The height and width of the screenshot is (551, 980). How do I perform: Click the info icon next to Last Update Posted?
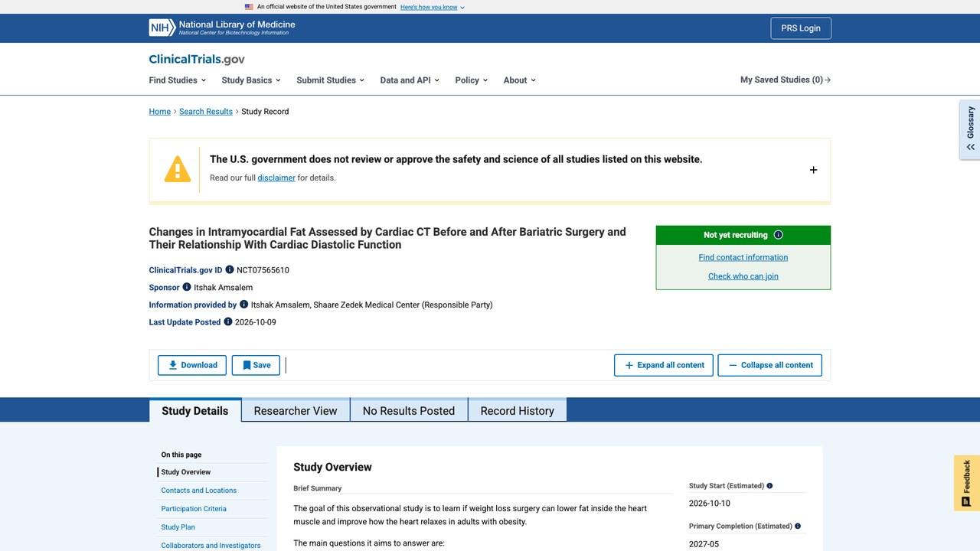pos(228,321)
